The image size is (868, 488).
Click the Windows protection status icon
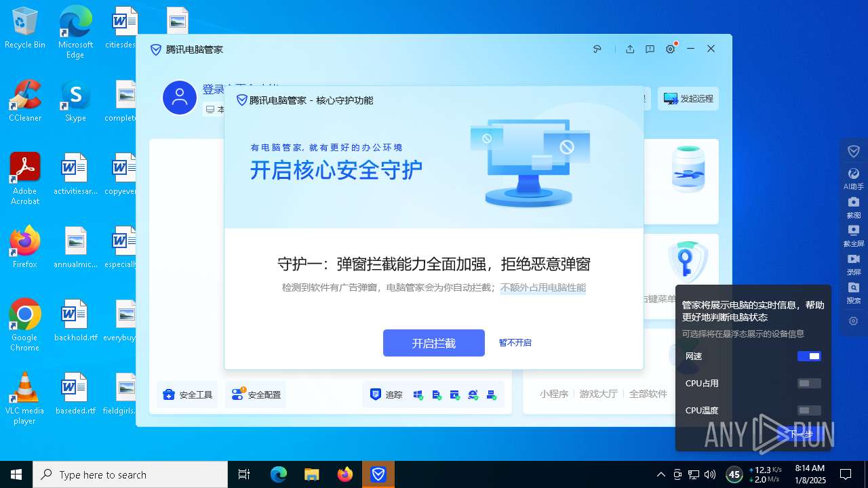[418, 394]
